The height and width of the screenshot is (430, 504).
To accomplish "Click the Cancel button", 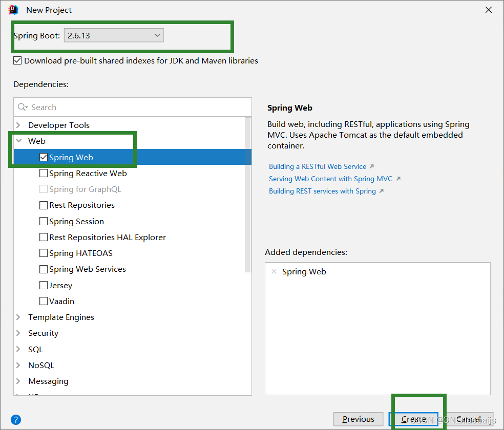I will 469,419.
